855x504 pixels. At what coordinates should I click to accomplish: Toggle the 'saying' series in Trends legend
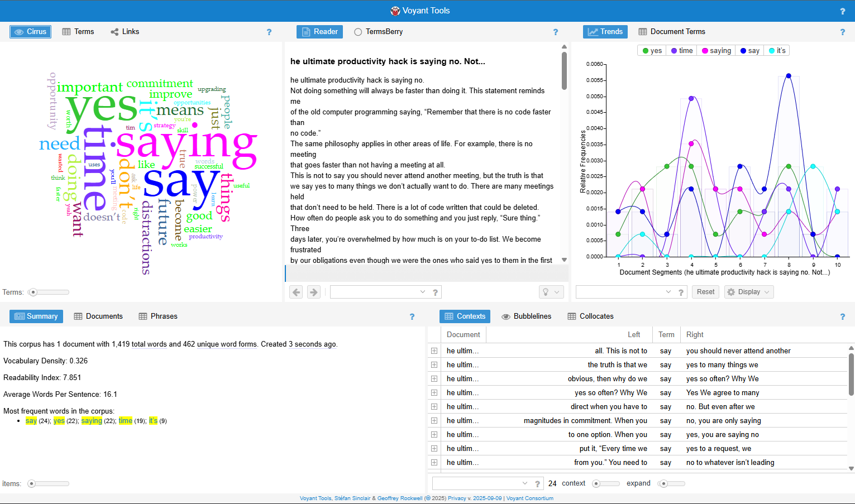[x=716, y=51]
